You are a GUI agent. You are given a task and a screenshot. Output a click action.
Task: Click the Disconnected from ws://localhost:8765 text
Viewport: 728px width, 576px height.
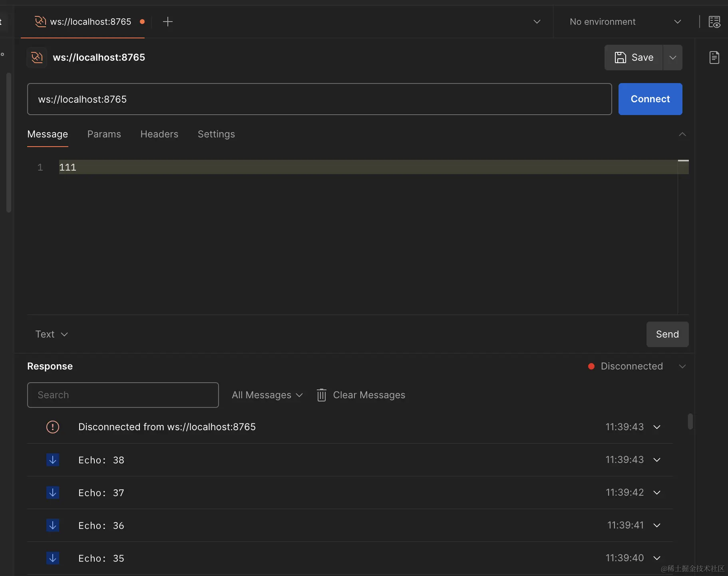(167, 427)
